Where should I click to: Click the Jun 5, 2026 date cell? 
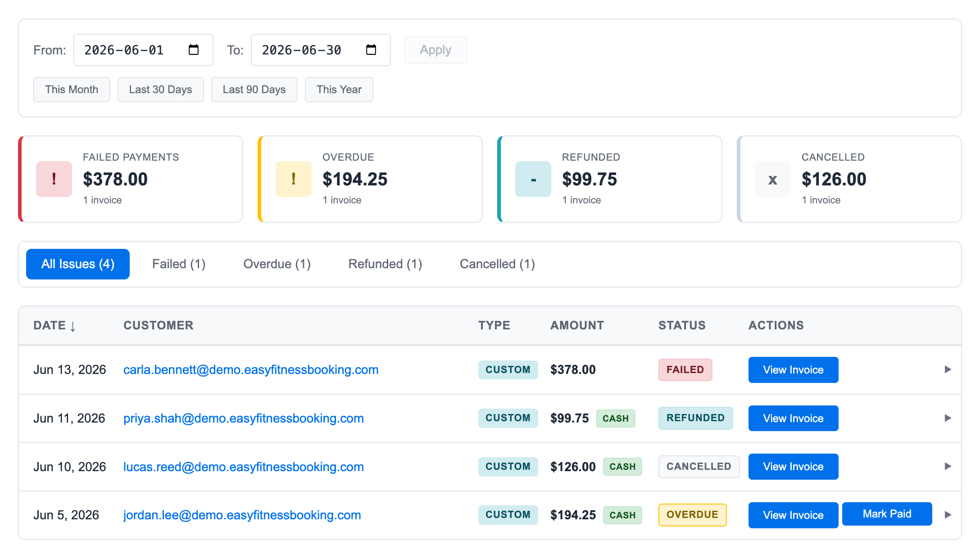coord(66,515)
